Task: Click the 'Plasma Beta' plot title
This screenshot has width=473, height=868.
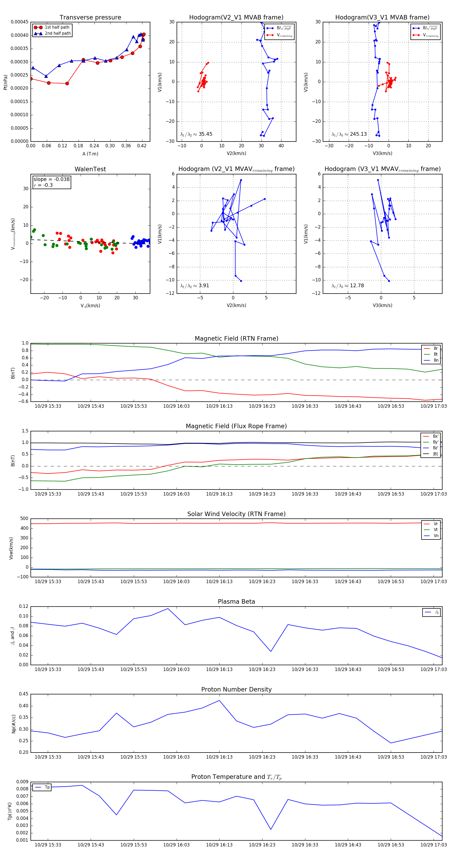Action: (236, 602)
